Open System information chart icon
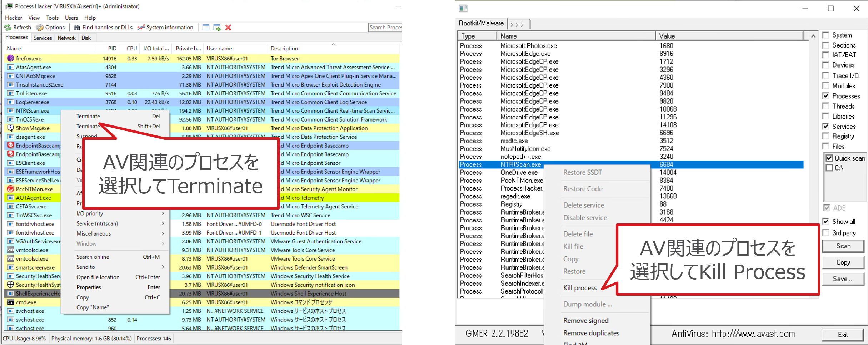Screen dimensions: 868x345 point(141,28)
